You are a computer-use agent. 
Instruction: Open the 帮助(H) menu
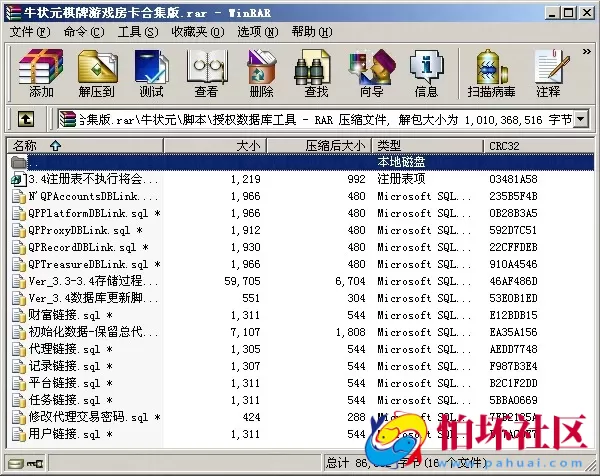pyautogui.click(x=312, y=32)
